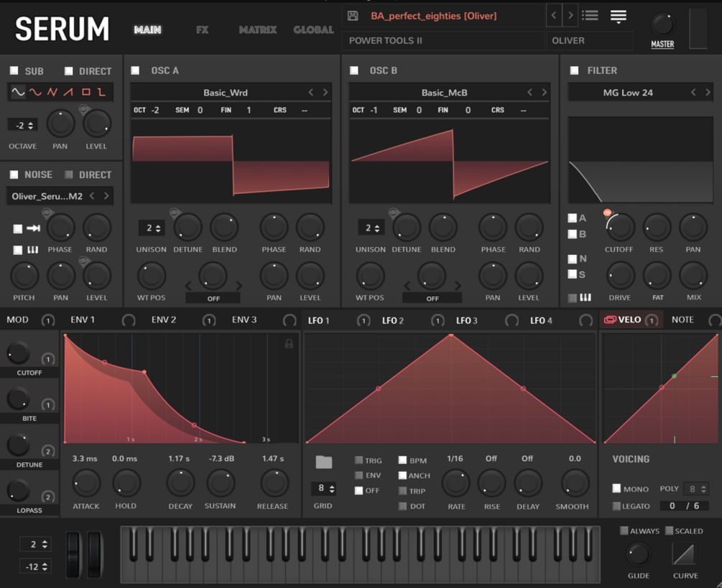Switch to the MATRIX tab

click(x=257, y=30)
